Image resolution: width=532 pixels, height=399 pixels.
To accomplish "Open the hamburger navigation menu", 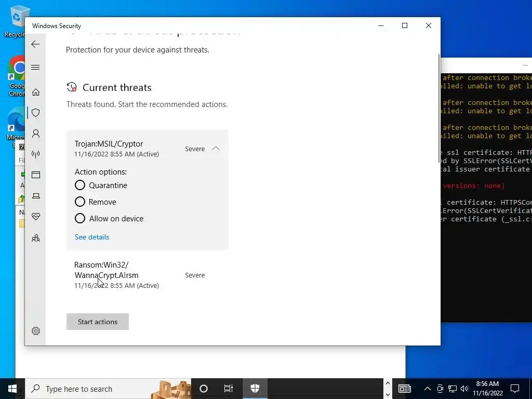I will (x=35, y=67).
